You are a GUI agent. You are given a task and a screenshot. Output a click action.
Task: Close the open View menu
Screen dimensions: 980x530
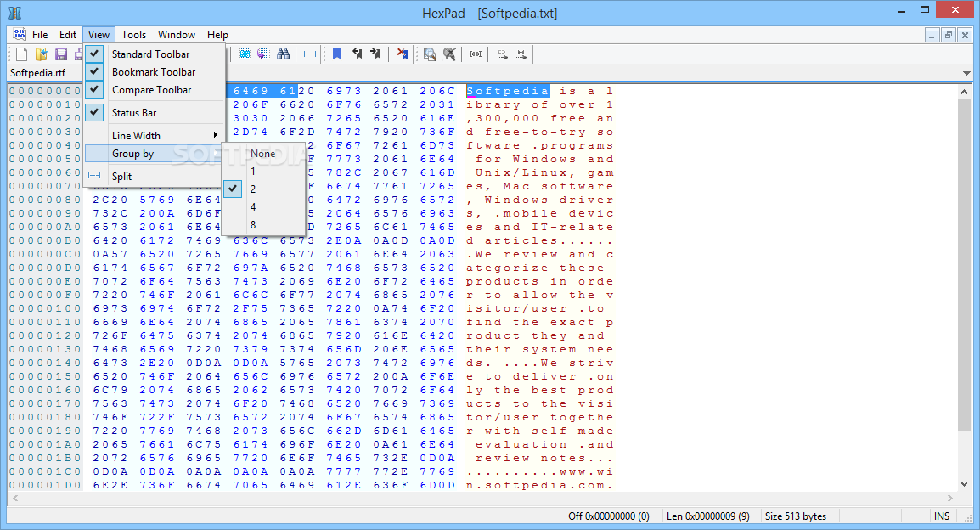click(x=99, y=34)
